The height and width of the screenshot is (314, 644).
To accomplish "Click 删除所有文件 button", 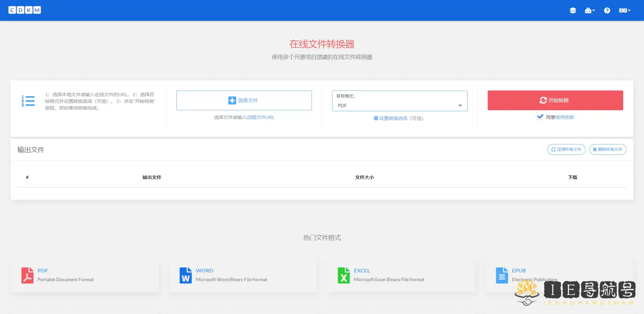I will point(607,149).
